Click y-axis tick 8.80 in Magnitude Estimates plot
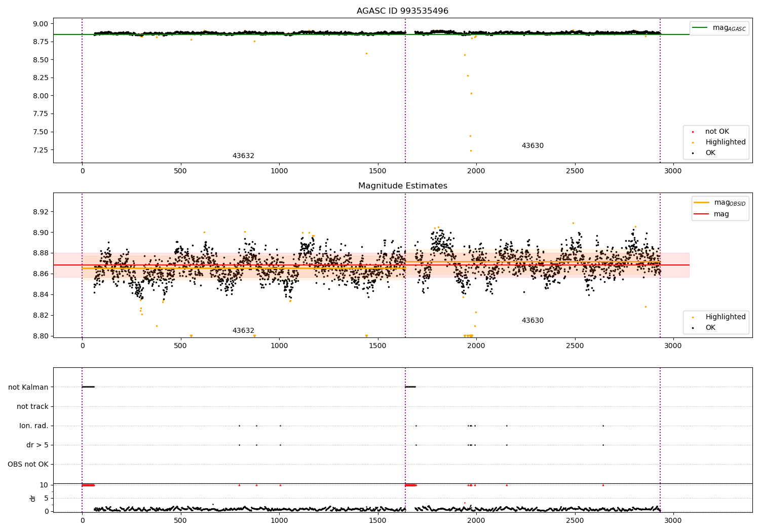Image resolution: width=760 pixels, height=532 pixels. point(41,336)
